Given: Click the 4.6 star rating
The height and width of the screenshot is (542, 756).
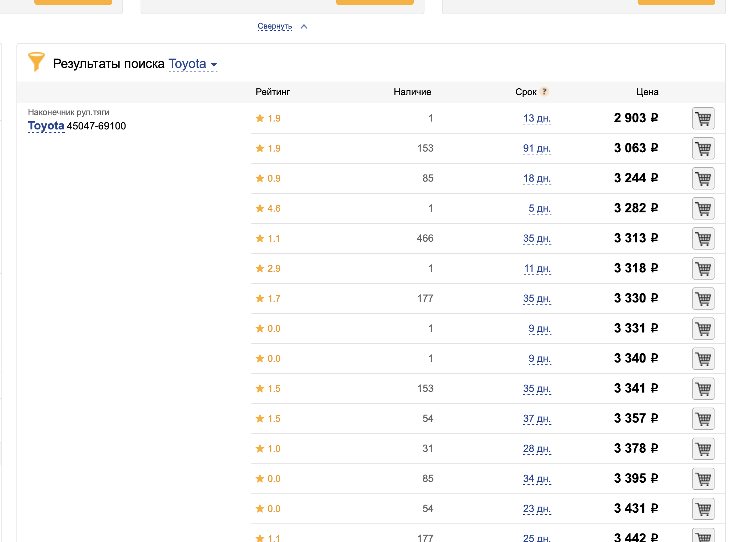Looking at the screenshot, I should (268, 208).
